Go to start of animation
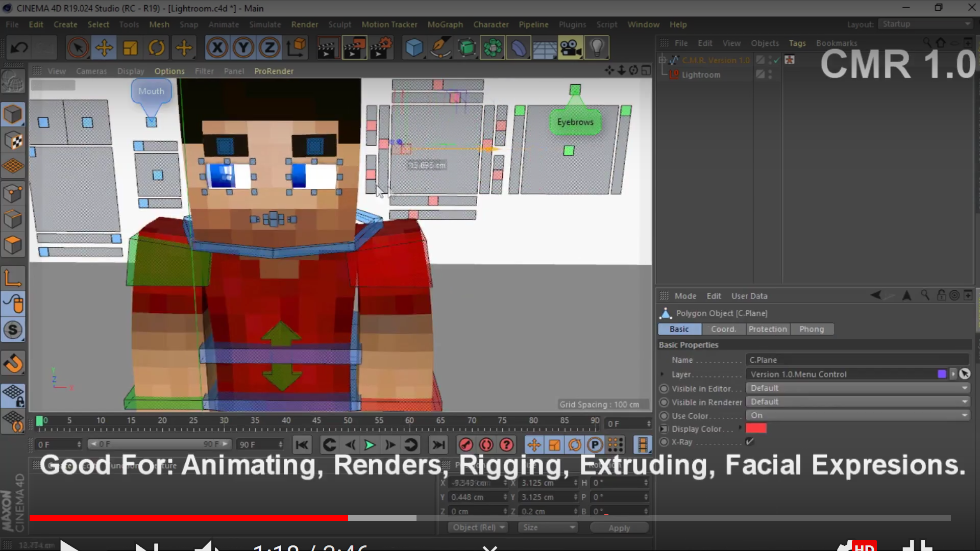 (302, 445)
